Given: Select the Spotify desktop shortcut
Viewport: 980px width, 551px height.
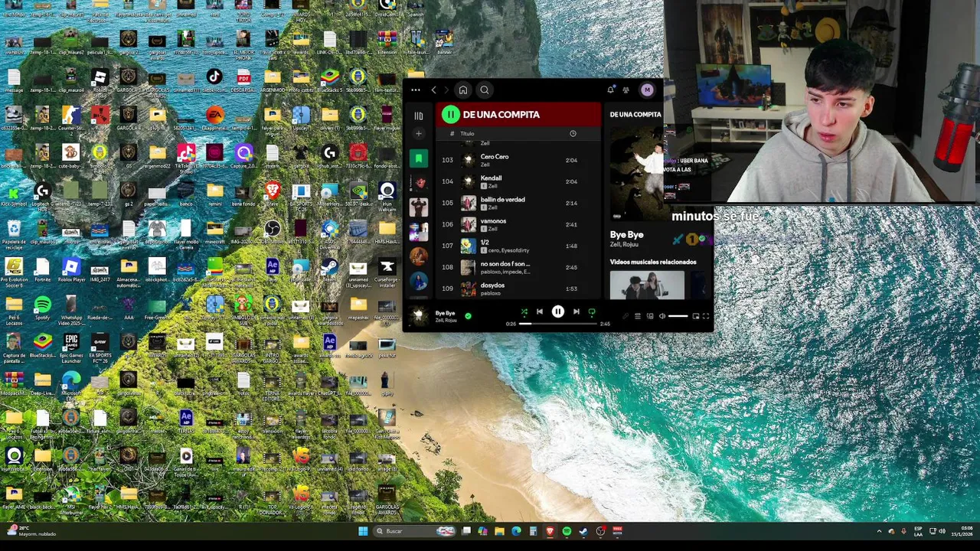Looking at the screenshot, I should [x=42, y=308].
